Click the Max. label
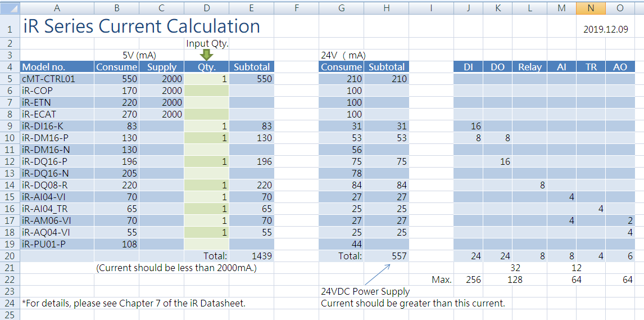Viewport: 644px width, 320px height. [x=442, y=280]
